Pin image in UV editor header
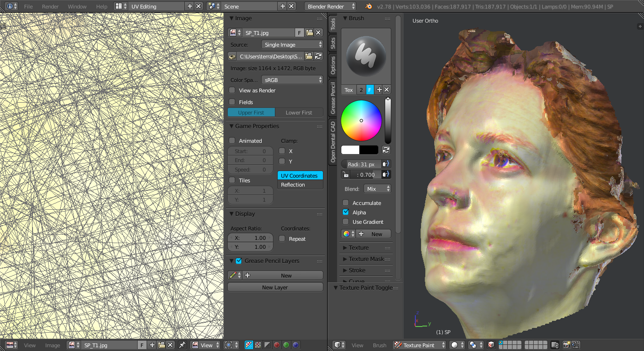This screenshot has width=644, height=351. pyautogui.click(x=182, y=345)
